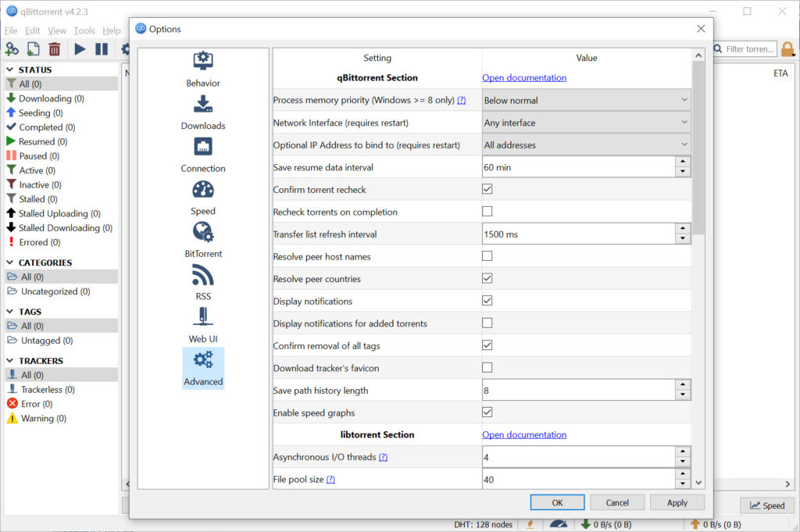
Task: Click Speed graph button in main window
Action: pyautogui.click(x=767, y=505)
